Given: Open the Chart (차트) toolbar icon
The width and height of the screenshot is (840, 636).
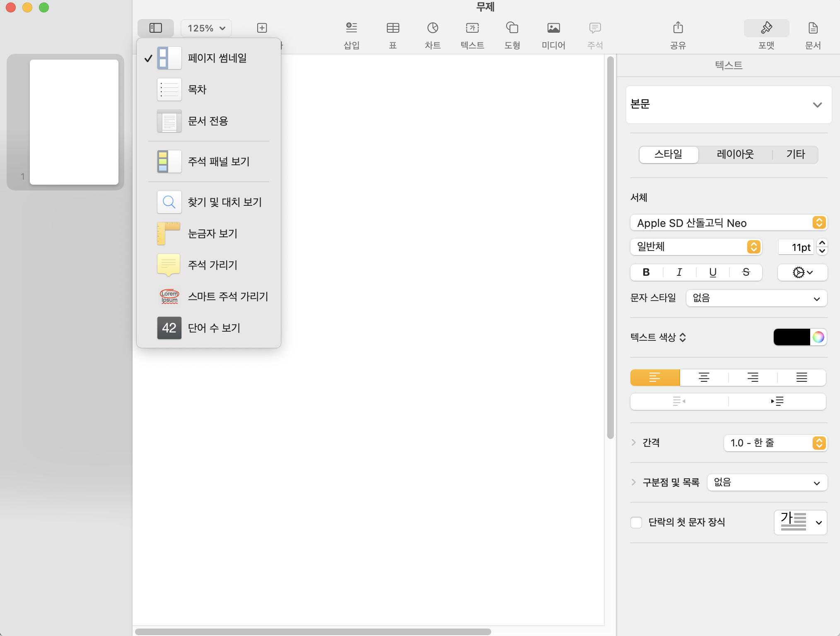Looking at the screenshot, I should (x=432, y=28).
